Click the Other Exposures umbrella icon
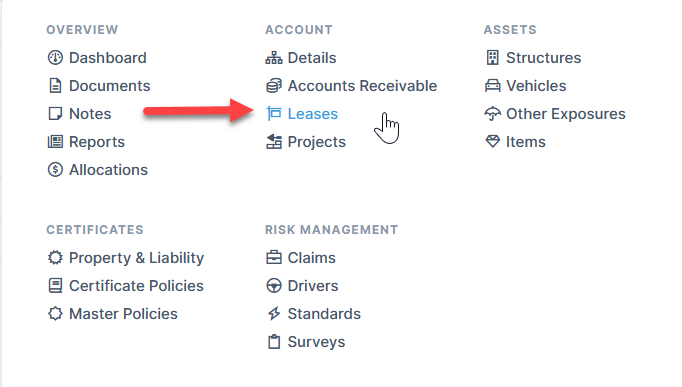Viewport: 682px width, 387px height. click(492, 113)
